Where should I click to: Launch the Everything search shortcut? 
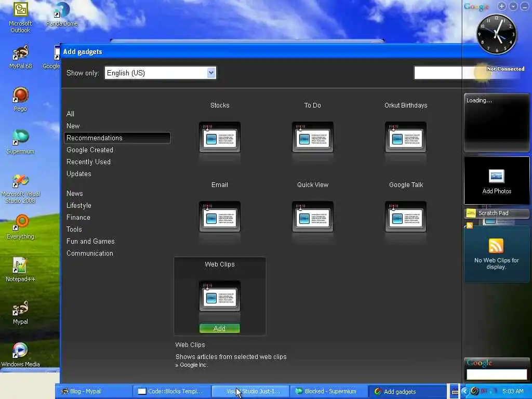click(x=20, y=227)
